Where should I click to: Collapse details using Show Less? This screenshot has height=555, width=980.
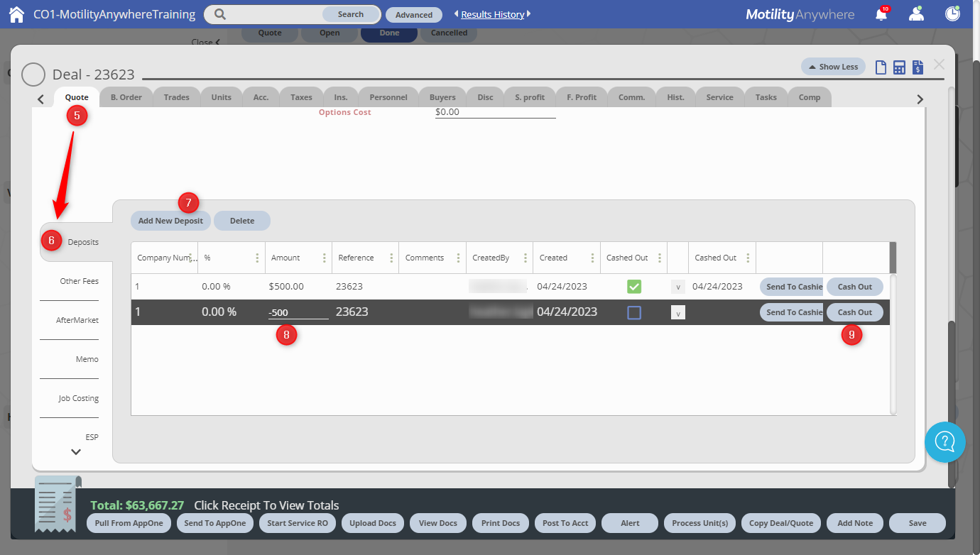[833, 67]
